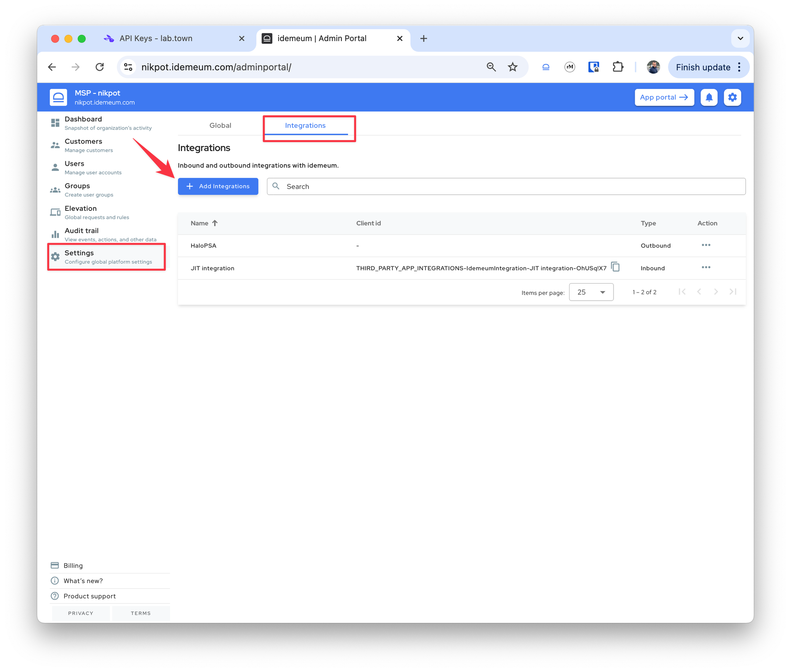Open the PRIVACY link

tap(81, 613)
